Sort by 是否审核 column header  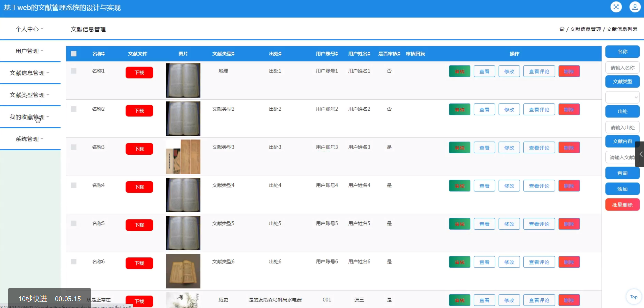click(x=389, y=54)
